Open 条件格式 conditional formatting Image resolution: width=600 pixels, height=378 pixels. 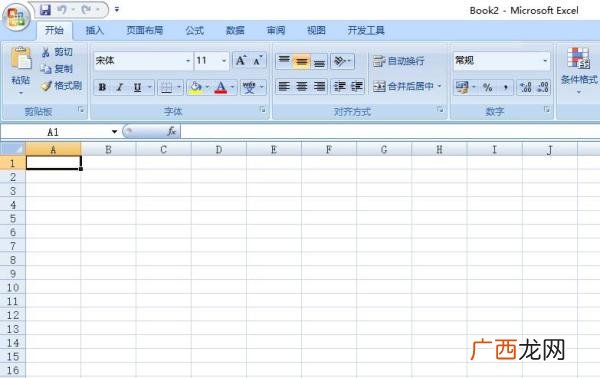click(x=579, y=71)
